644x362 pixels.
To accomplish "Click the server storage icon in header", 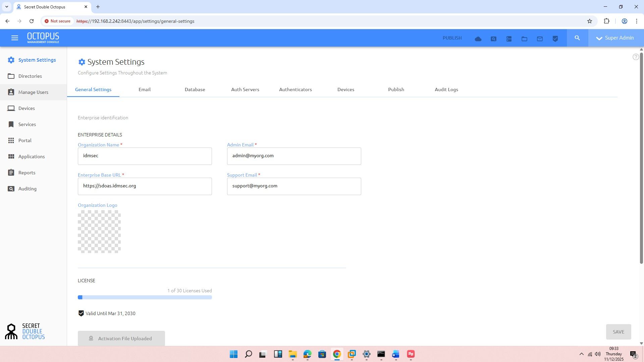I will pos(509,39).
